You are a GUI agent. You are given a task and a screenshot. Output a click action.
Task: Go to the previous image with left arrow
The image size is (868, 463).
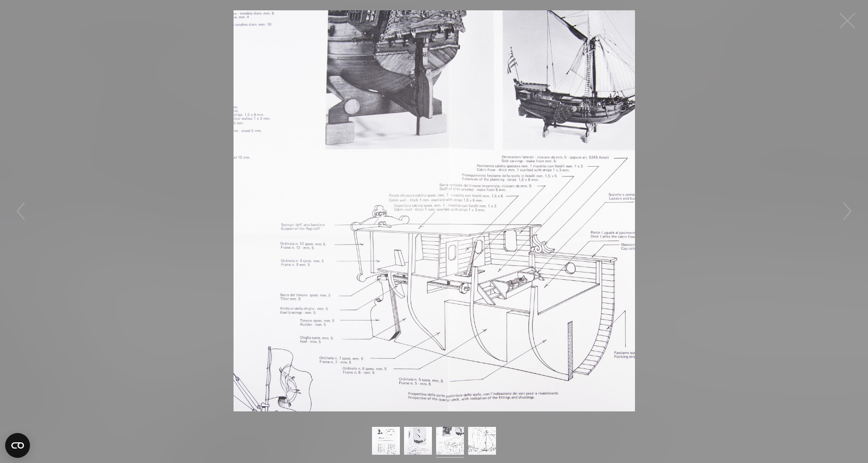(21, 211)
